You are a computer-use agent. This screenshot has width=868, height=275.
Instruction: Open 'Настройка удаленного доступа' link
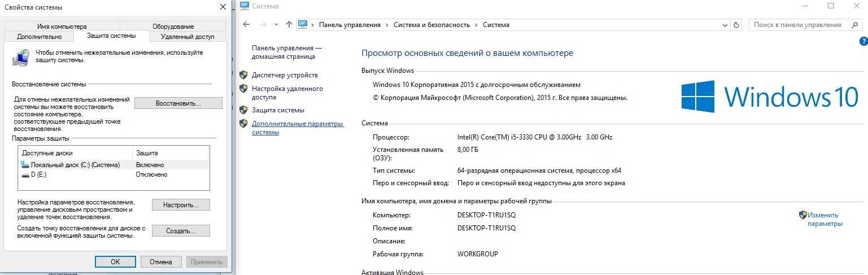point(287,93)
